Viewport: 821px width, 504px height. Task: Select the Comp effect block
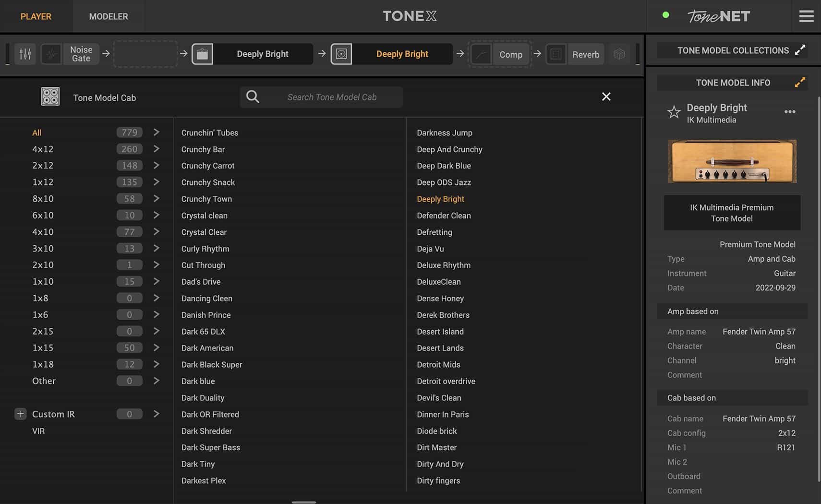click(x=510, y=54)
